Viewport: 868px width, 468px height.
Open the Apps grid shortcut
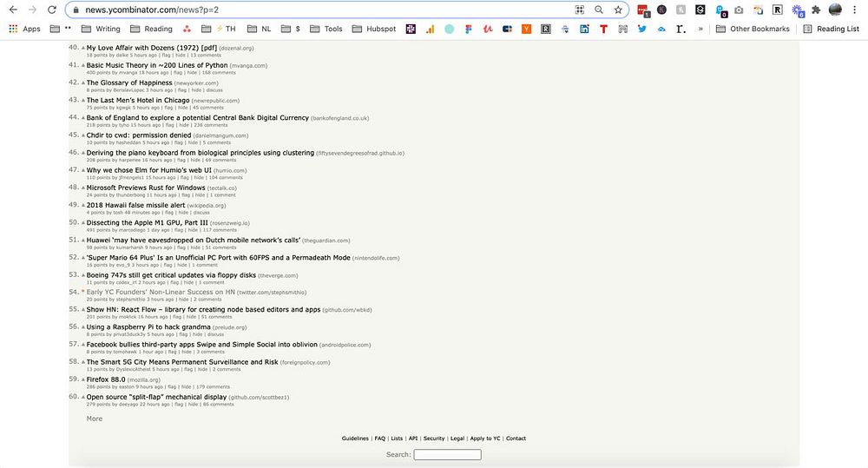pyautogui.click(x=24, y=29)
